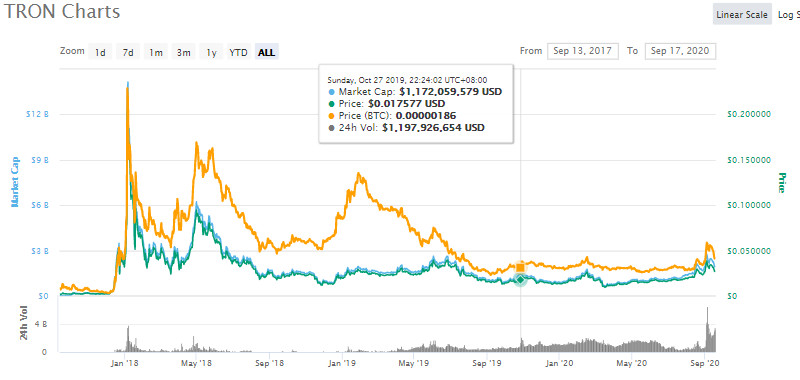Click the $0.150000 price axis label
Screen dimensions: 800x380
749,160
